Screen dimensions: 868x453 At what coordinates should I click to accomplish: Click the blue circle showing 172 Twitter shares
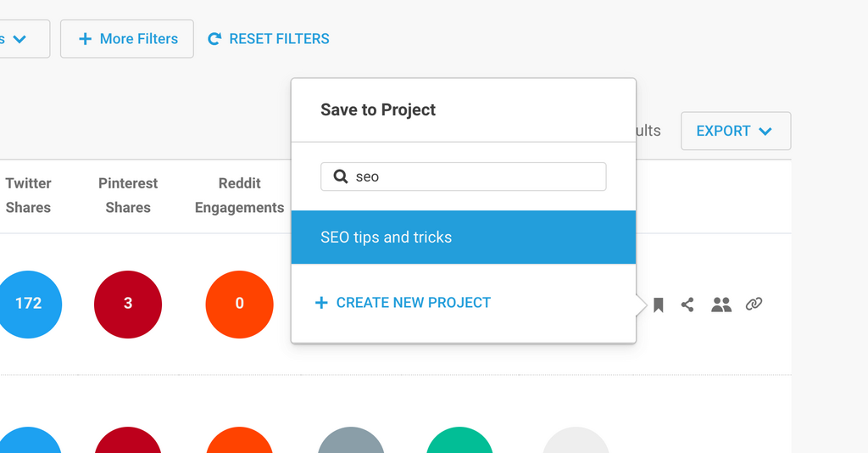(x=29, y=304)
